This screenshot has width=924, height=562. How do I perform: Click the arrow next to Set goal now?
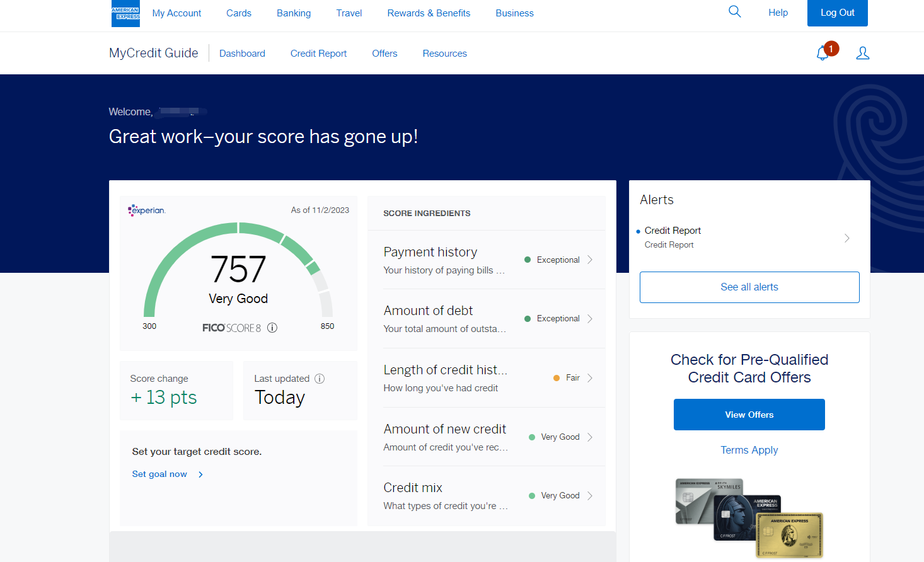(200, 474)
